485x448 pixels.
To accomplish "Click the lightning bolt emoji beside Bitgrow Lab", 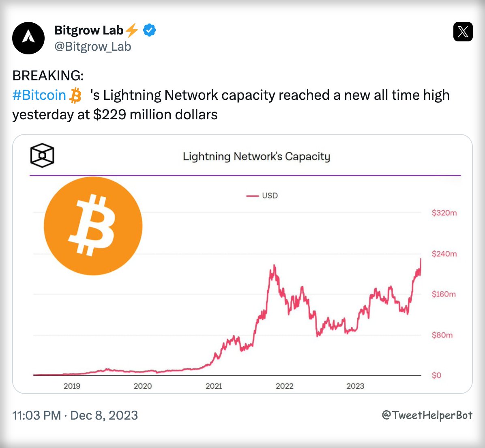I will tap(132, 30).
